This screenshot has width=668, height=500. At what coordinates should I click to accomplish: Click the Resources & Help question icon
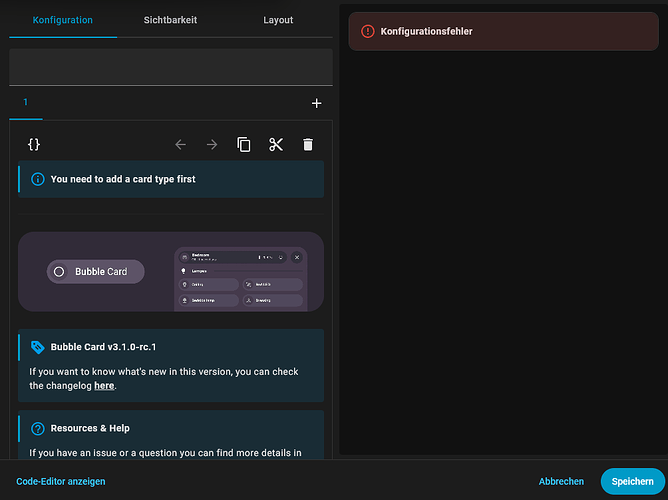(38, 428)
